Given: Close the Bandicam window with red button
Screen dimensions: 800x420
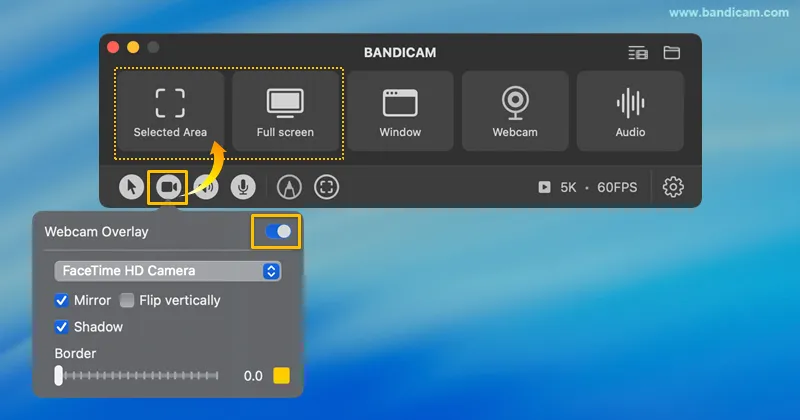Looking at the screenshot, I should 113,47.
